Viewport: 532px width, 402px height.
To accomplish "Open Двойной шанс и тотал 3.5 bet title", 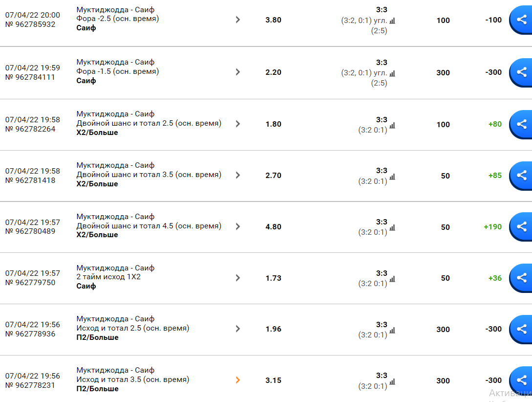I will click(x=149, y=175).
